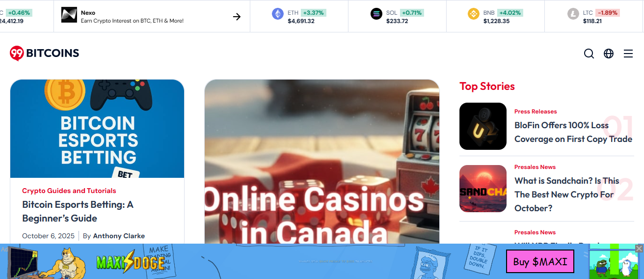Select the Solana coin icon
The image size is (644, 279).
click(376, 14)
